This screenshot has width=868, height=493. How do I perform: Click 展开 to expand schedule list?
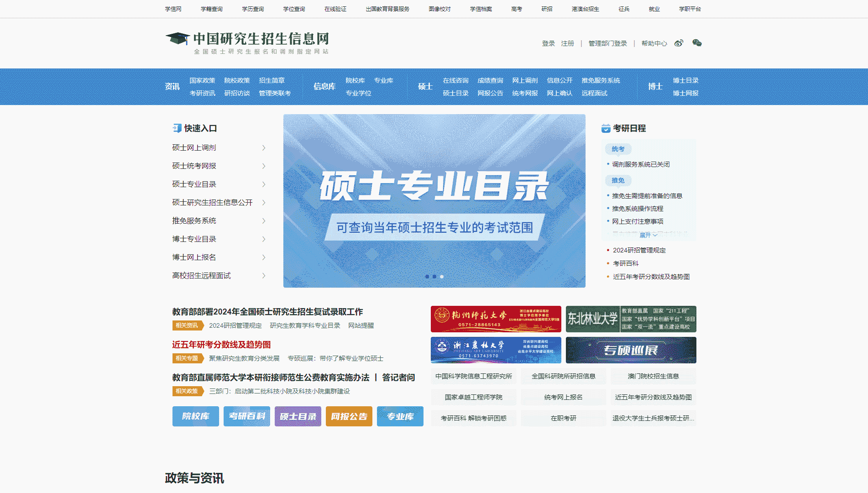[648, 235]
